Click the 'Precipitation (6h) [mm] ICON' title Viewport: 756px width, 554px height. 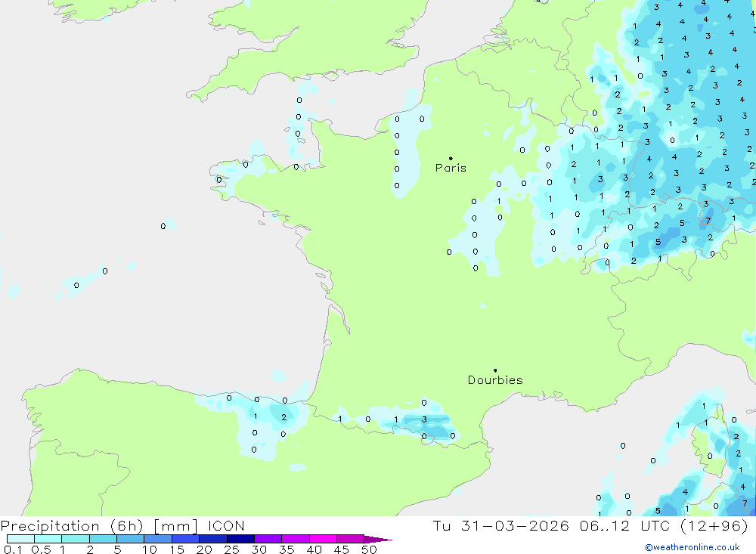[122, 525]
